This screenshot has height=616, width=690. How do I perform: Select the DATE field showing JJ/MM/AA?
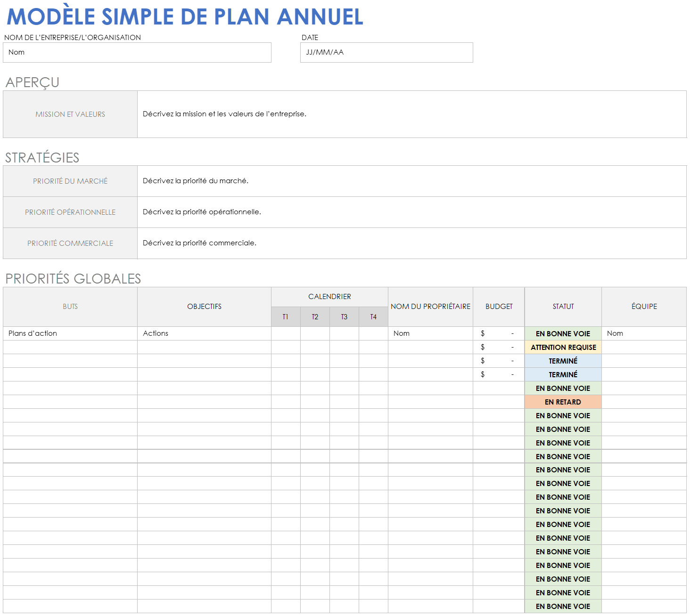coord(386,52)
